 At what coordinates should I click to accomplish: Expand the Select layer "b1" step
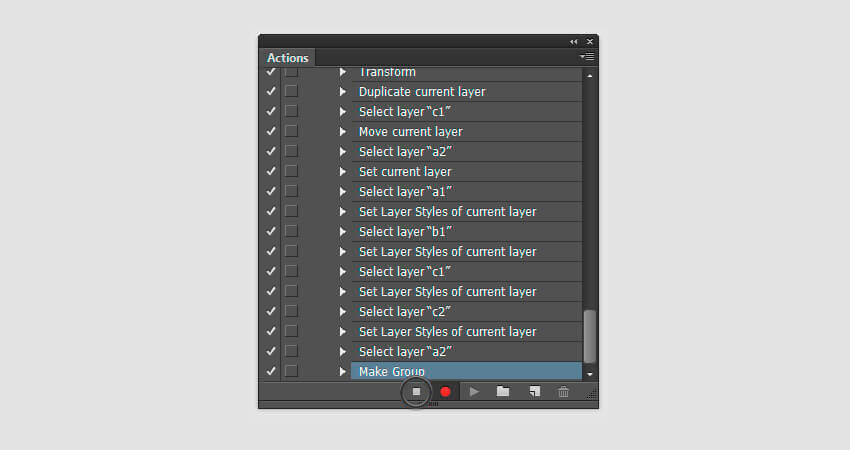pyautogui.click(x=343, y=232)
